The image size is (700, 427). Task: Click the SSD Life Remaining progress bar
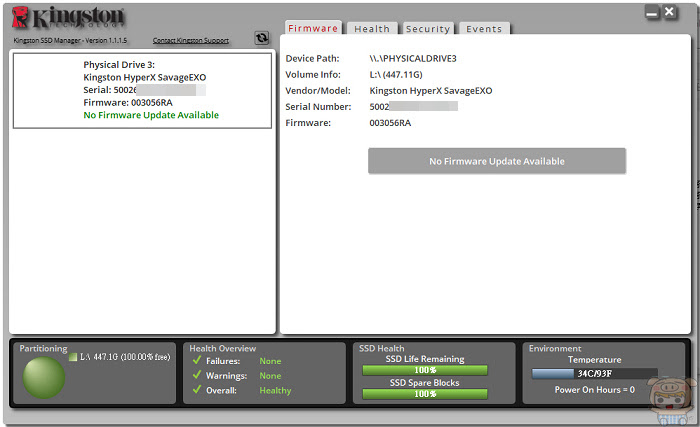pos(425,370)
